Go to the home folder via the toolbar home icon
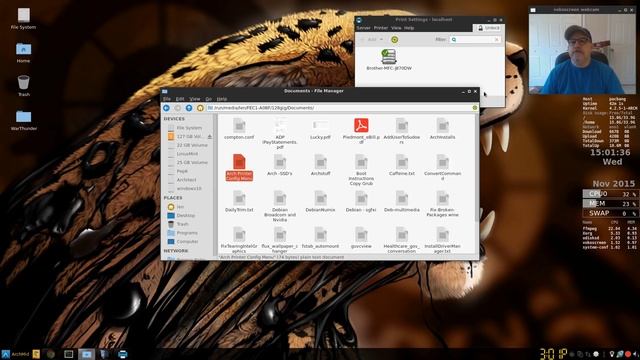Screen dimensions: 640x360 200,108
